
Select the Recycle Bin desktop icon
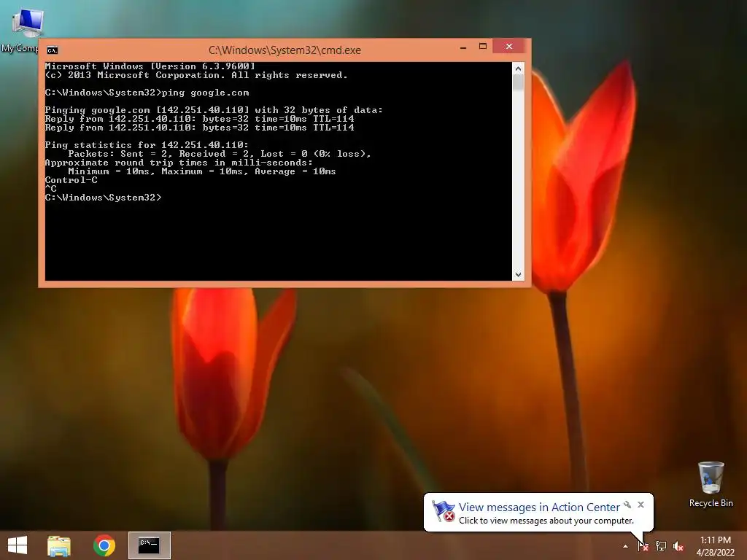click(x=711, y=484)
